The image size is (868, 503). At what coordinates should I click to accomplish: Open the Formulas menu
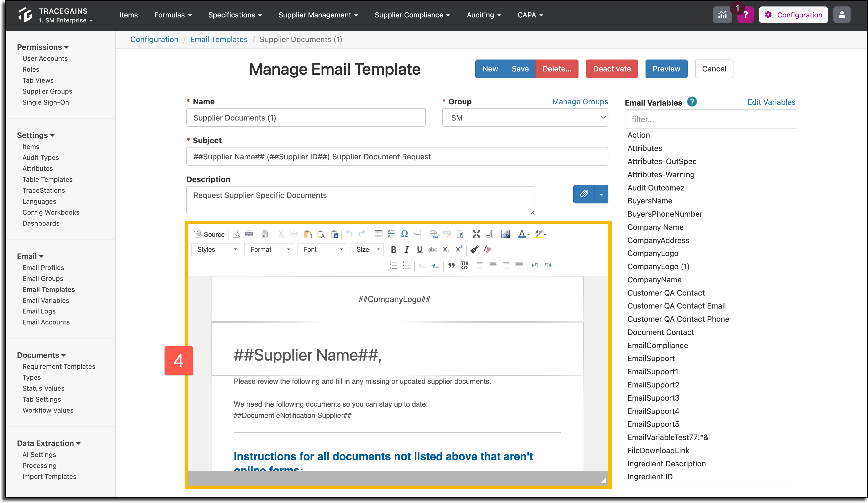click(173, 15)
